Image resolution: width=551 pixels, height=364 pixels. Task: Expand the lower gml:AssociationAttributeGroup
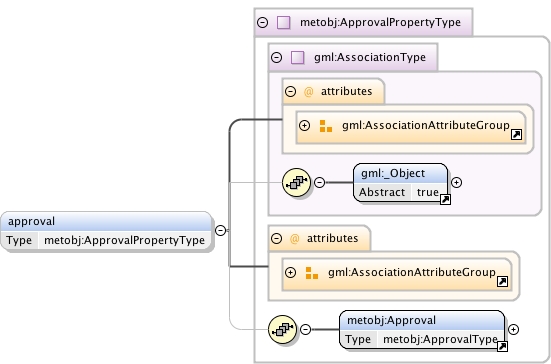[x=290, y=272]
